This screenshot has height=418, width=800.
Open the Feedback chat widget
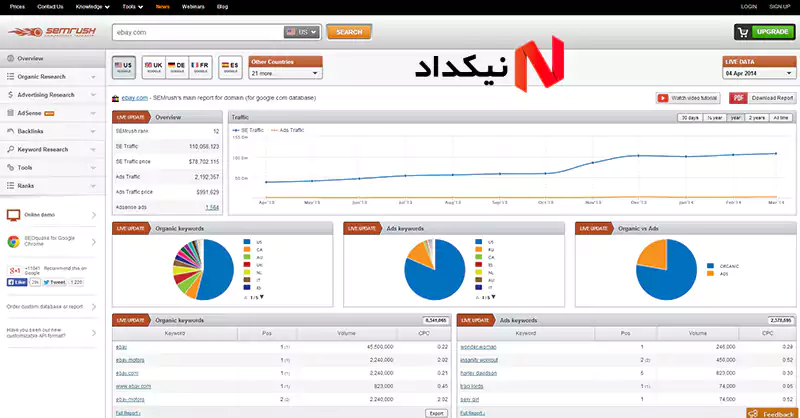click(772, 413)
